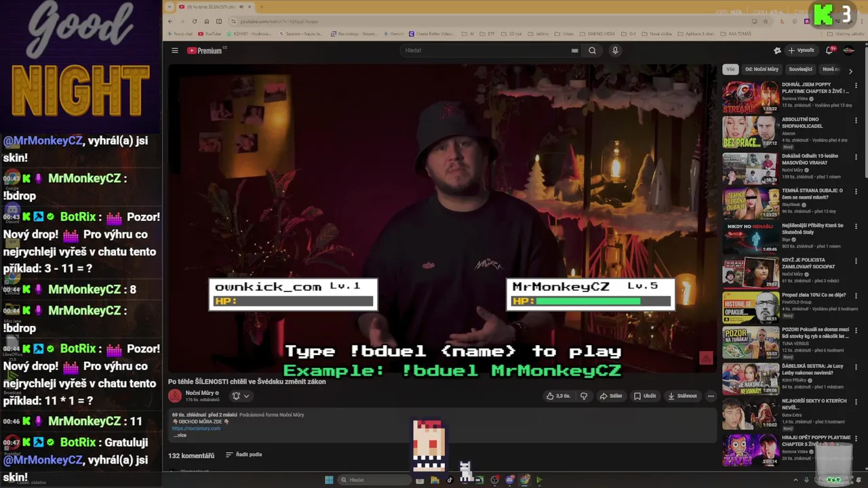Open the on-screen keyboard in YouTube search
868x488 pixels.
click(x=574, y=50)
